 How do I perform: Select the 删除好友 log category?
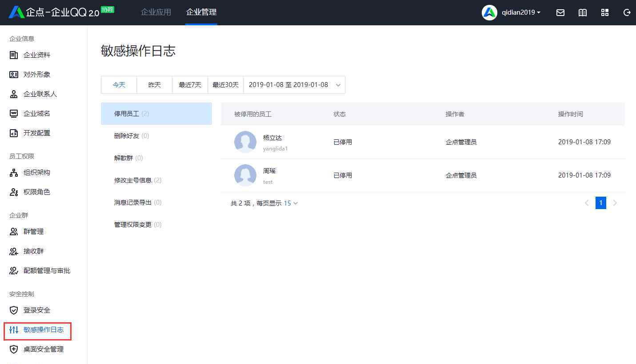156,136
